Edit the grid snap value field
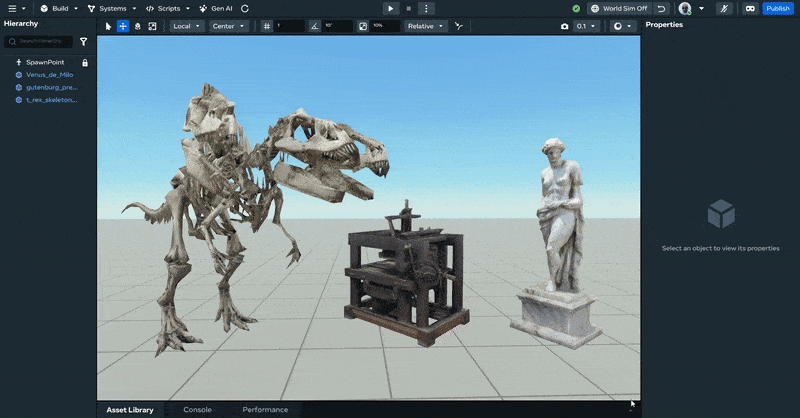800x418 pixels. pos(289,26)
